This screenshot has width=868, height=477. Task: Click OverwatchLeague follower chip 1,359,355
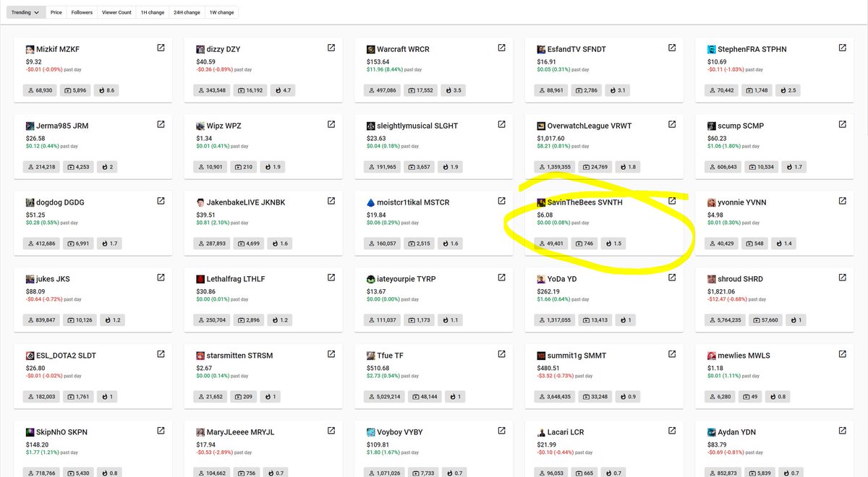coord(555,167)
